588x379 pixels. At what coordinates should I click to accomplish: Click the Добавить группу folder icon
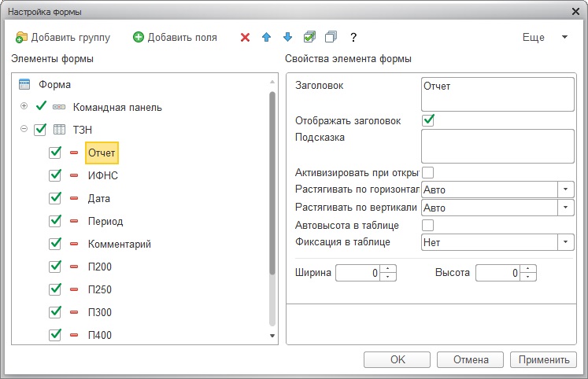pos(21,37)
